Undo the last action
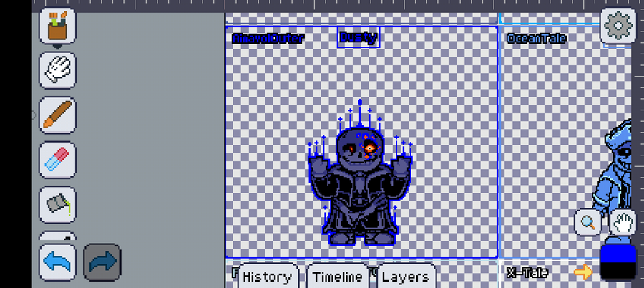 tap(57, 262)
